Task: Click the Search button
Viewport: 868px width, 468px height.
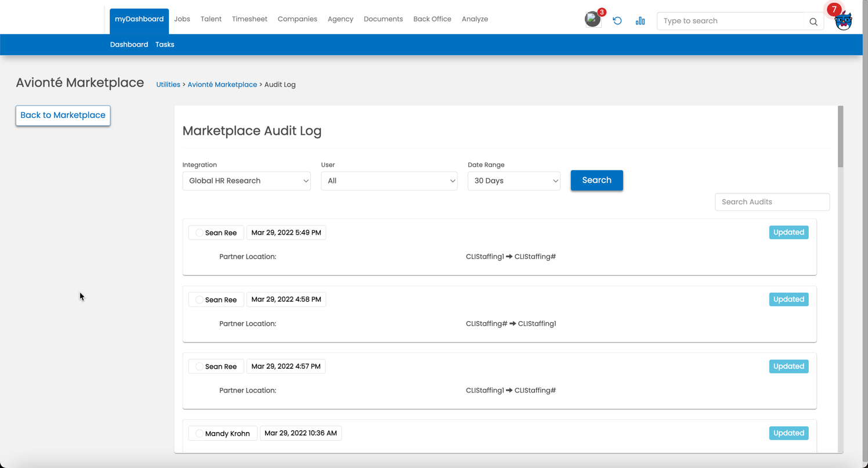Action: point(597,180)
